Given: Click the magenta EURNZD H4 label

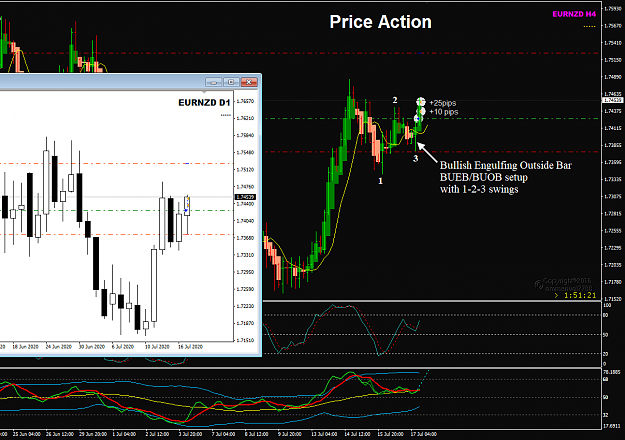Looking at the screenshot, I should (x=574, y=14).
